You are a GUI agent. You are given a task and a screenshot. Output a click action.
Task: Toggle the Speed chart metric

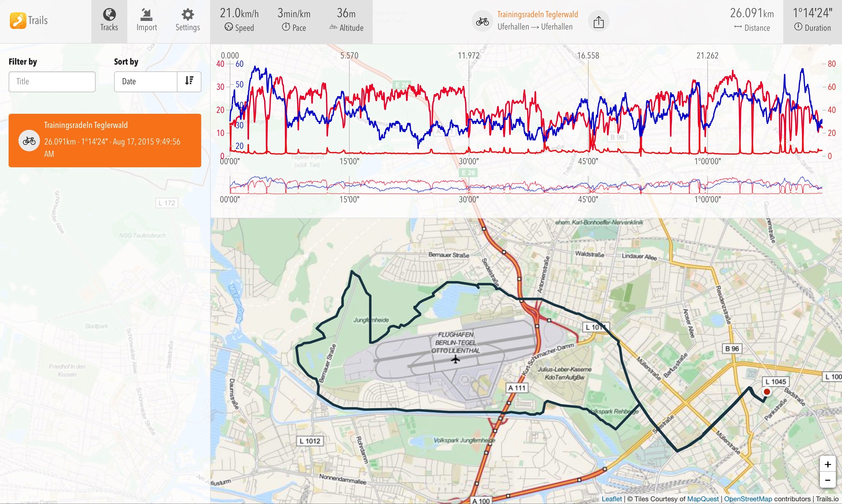(239, 21)
